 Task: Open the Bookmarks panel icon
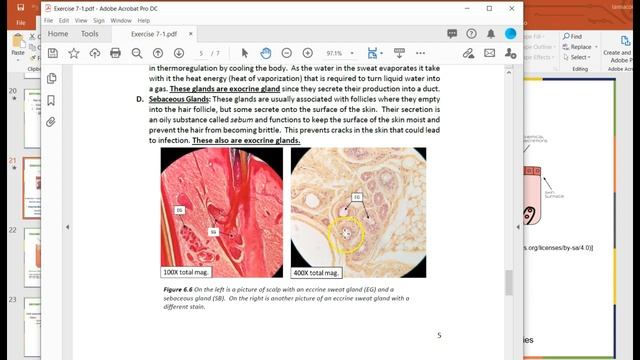pos(51,100)
